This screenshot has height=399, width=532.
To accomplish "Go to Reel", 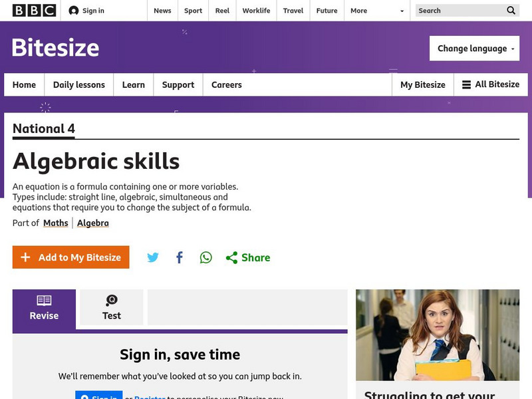I will 222,11.
